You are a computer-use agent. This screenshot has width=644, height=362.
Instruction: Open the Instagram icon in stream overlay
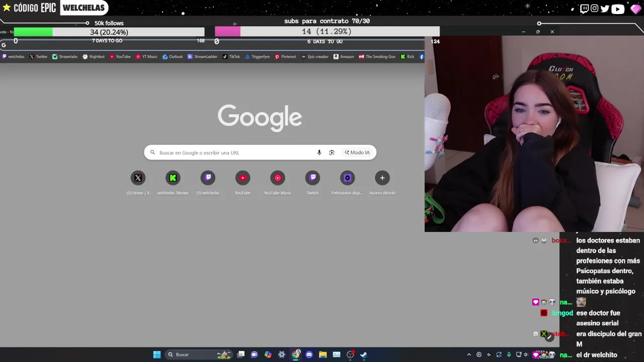(594, 9)
